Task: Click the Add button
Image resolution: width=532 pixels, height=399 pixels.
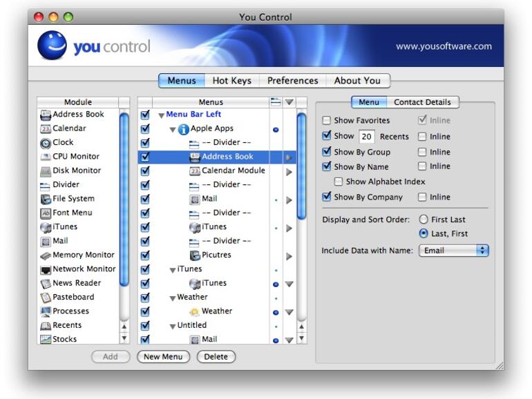Action: click(x=111, y=357)
